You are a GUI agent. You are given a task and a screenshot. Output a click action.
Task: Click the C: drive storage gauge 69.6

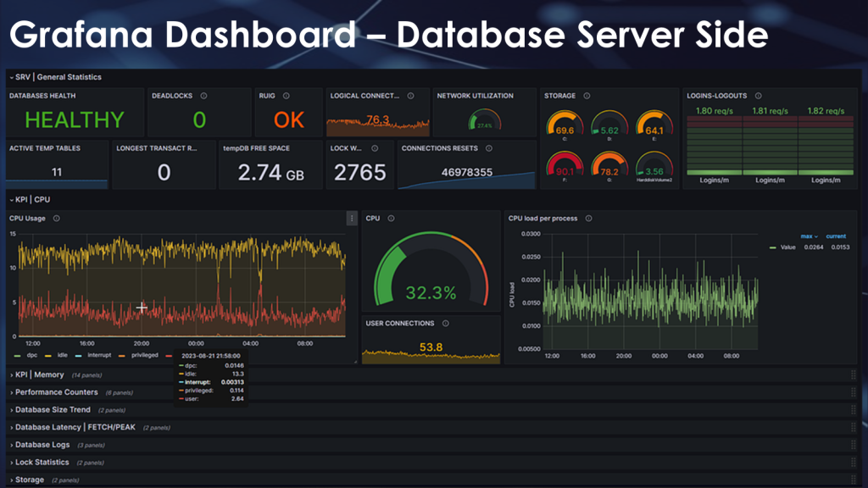tap(565, 124)
